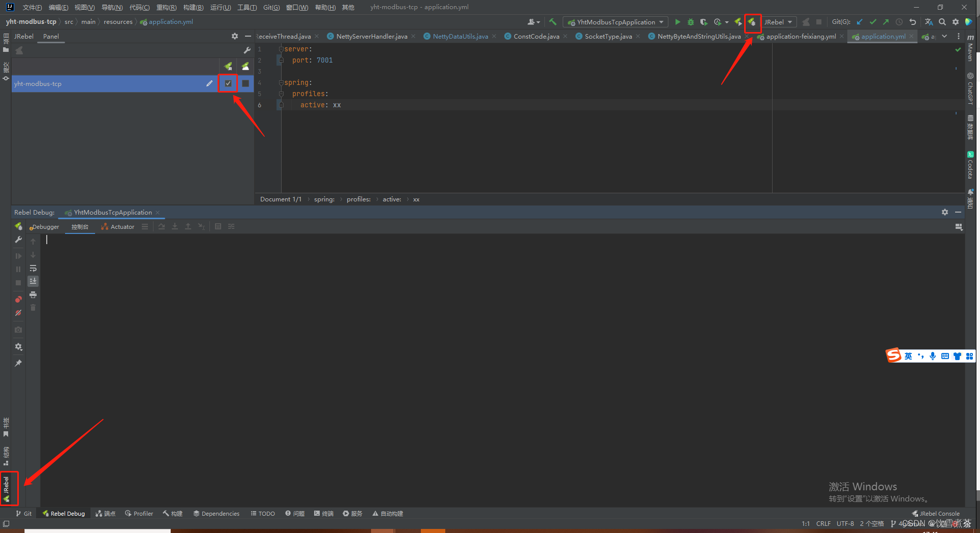This screenshot has width=980, height=533.
Task: Run YhtModbusTcpApplication with the green play icon
Action: coord(677,22)
